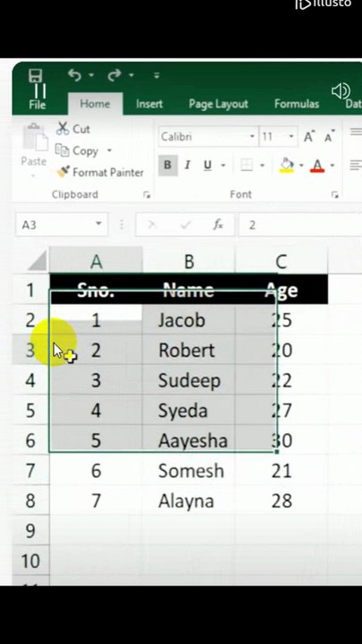Image resolution: width=362 pixels, height=644 pixels.
Task: Expand the Copy options arrow
Action: [x=109, y=150]
